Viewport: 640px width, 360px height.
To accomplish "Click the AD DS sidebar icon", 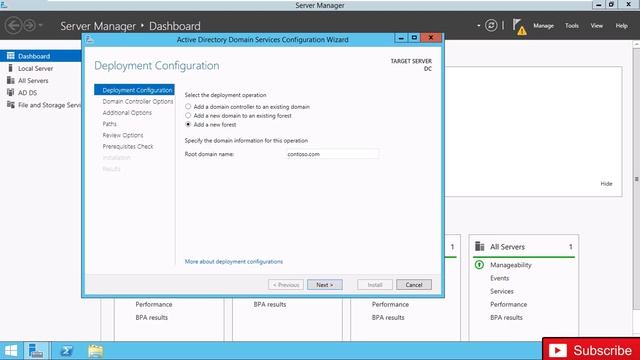I will click(11, 93).
